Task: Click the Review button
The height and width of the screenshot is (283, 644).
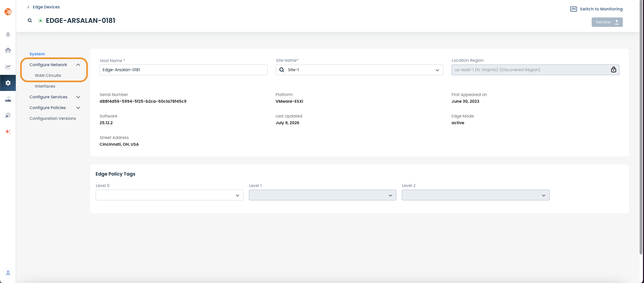Action: tap(607, 22)
